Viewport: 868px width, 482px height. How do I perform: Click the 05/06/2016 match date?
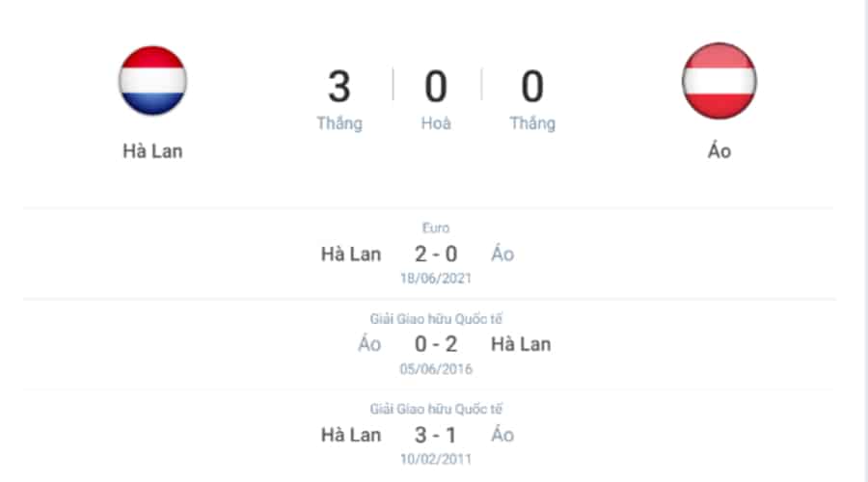pos(436,369)
